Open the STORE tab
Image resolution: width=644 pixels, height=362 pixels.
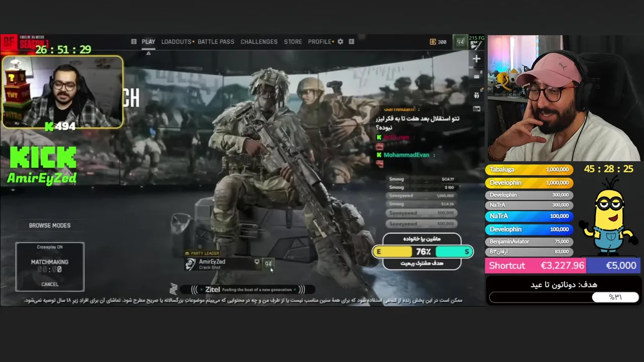point(293,42)
